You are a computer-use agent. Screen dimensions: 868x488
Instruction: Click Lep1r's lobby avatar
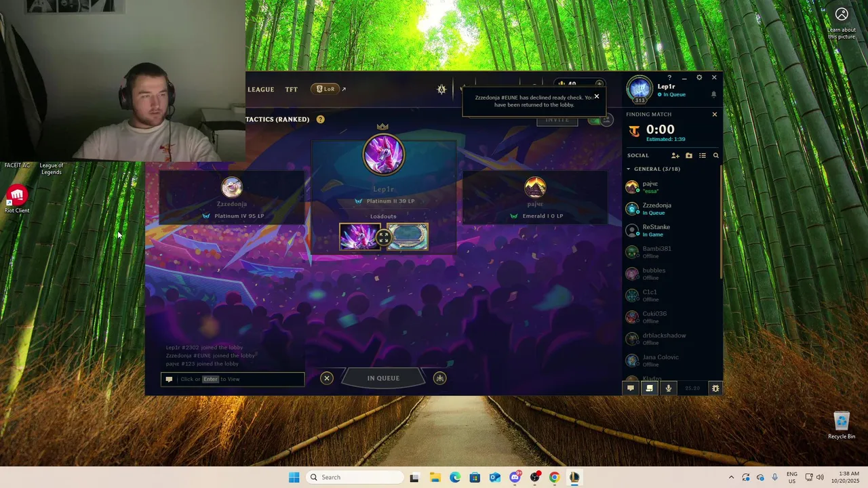[383, 154]
